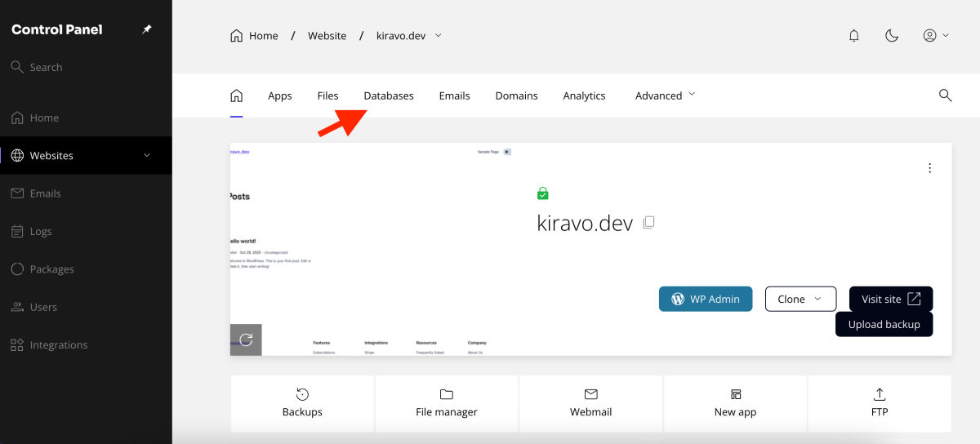Screen dimensions: 980x444
Task: Expand the Clone dropdown
Action: pos(800,299)
